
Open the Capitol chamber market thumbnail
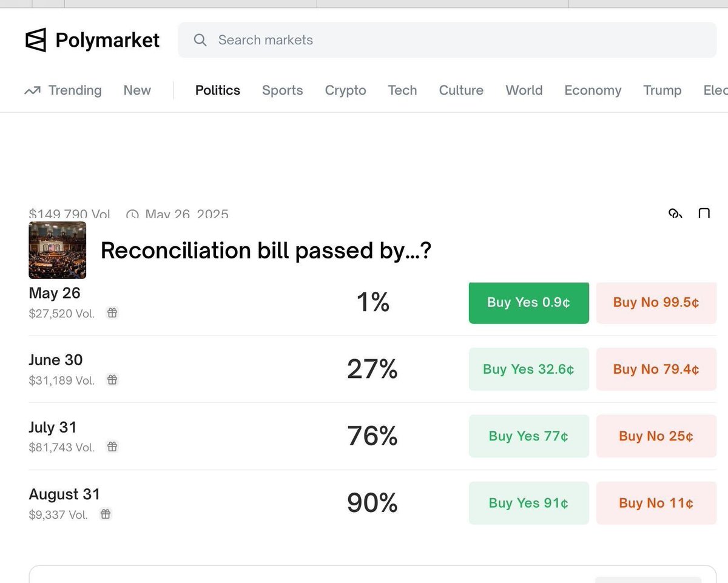(57, 250)
